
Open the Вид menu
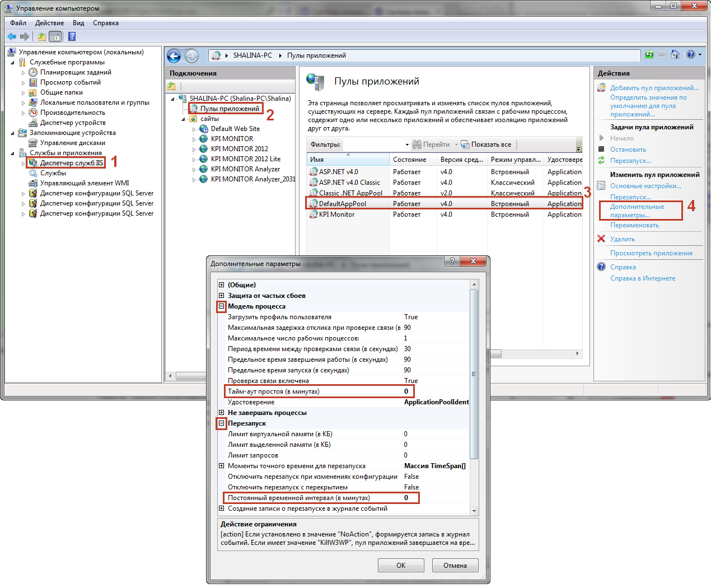(x=78, y=23)
